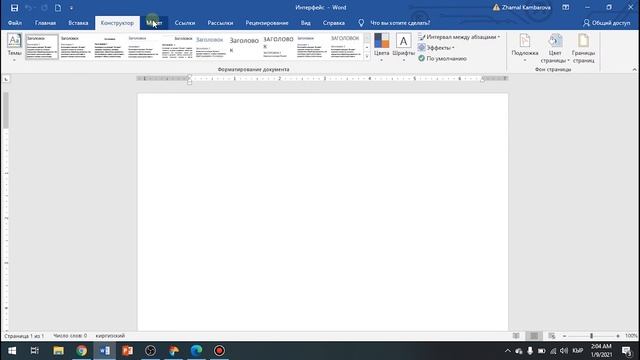Click the "Страница 1 из 1" page indicator
Image resolution: width=640 pixels, height=360 pixels.
click(24, 336)
